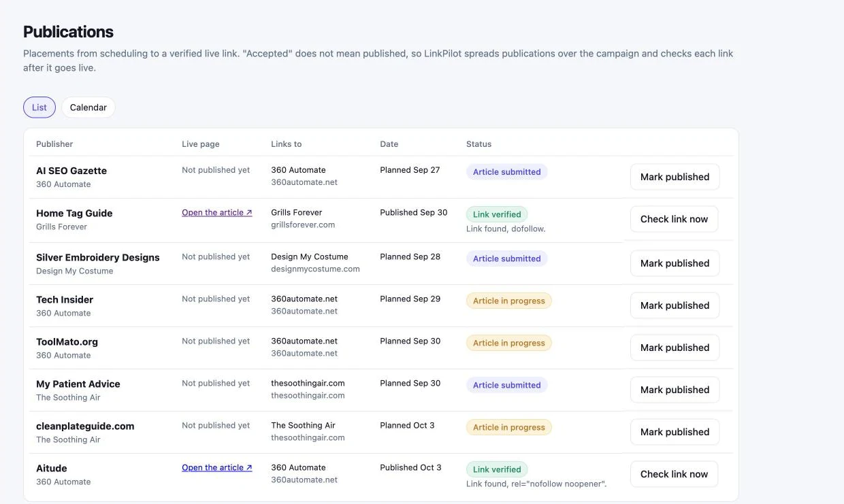Check link now for Aitude
Viewport: 844px width, 504px height.
click(674, 474)
